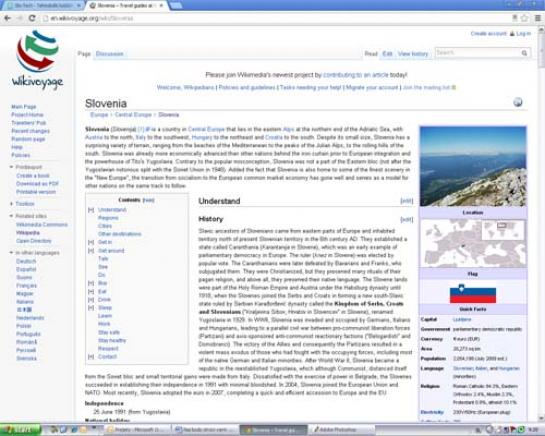Switch to the Français language version
This screenshot has height=436, width=545.
(x=26, y=285)
